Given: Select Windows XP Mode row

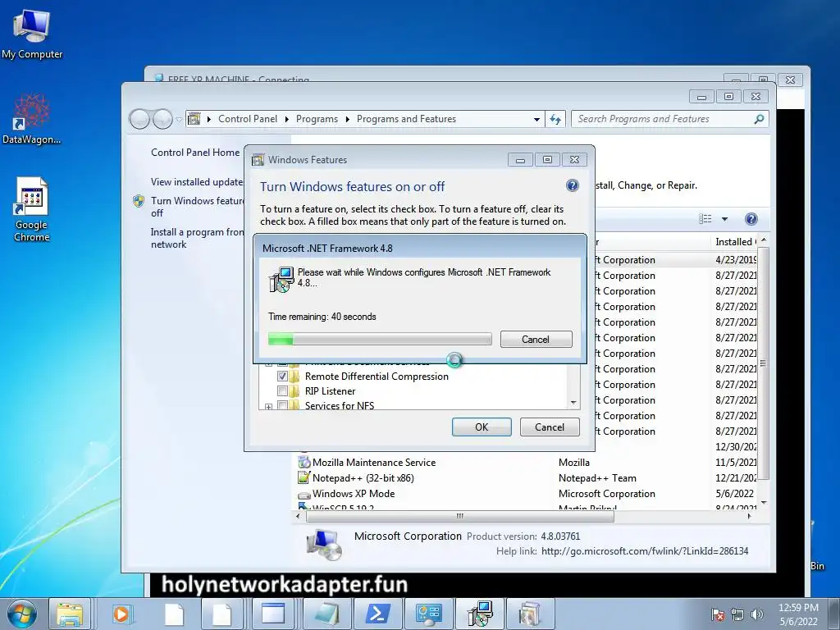Looking at the screenshot, I should click(527, 493).
